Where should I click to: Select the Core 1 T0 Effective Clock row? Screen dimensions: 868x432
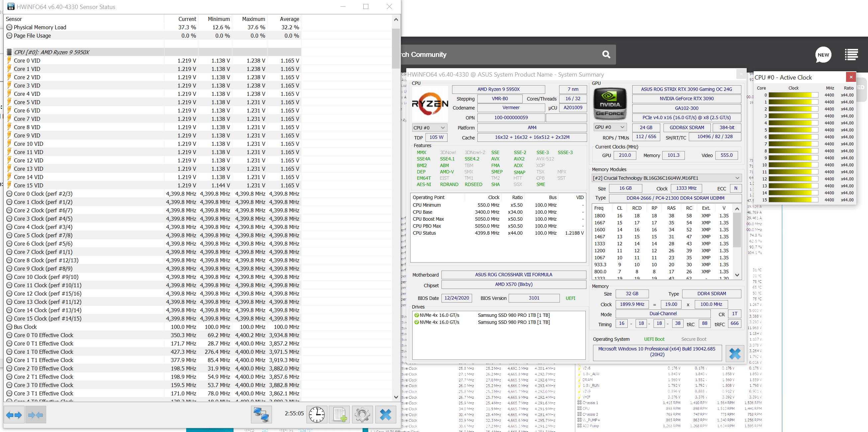tap(153, 352)
